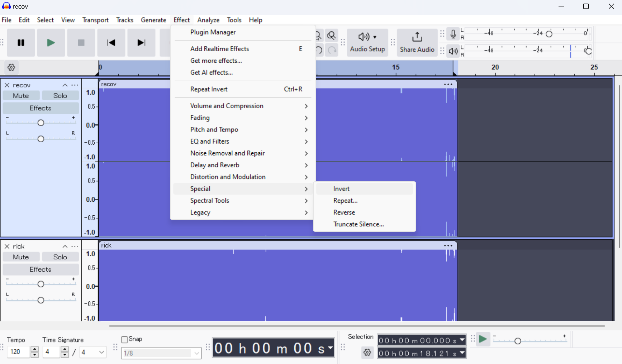This screenshot has height=364, width=622.
Task: Click the record meter microphone icon
Action: 453,34
